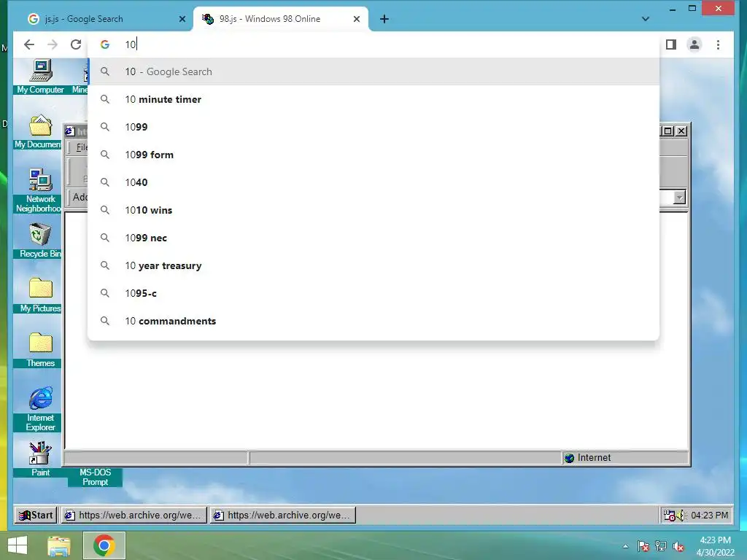Select the '10 - Google Search' suggestion
The image size is (747, 560).
click(x=374, y=71)
